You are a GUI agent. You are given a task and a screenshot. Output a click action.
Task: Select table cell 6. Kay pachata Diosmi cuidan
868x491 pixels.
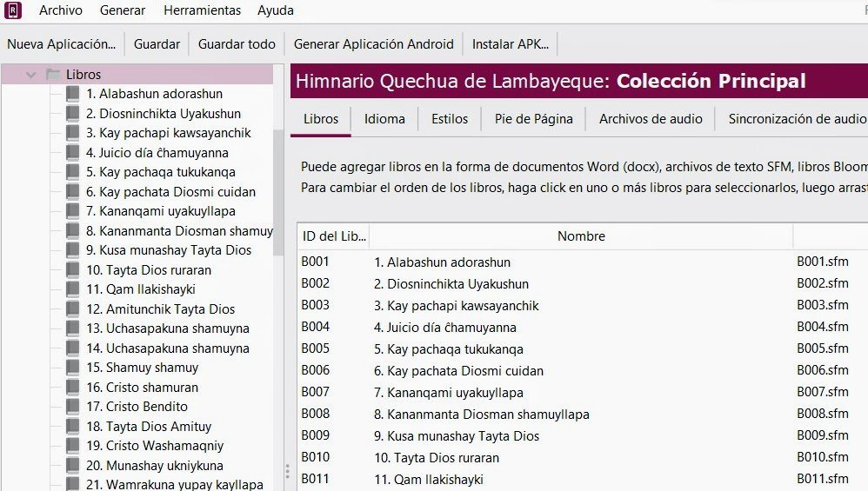click(x=458, y=370)
